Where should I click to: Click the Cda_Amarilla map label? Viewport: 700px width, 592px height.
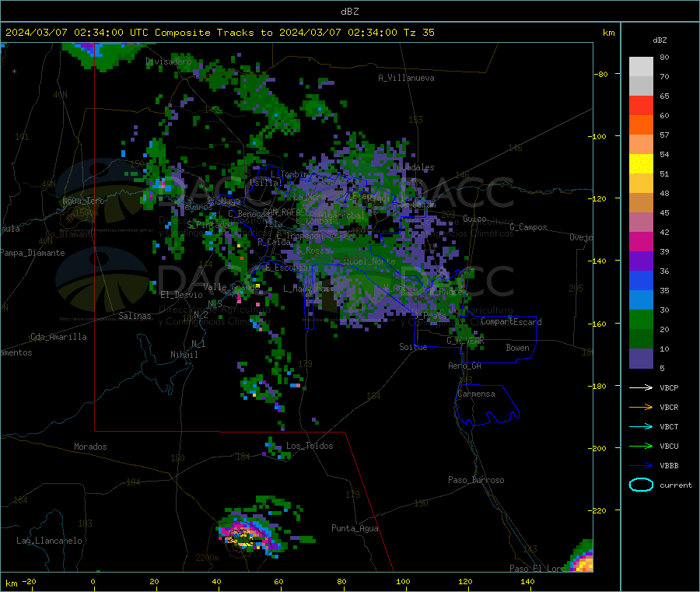(x=58, y=337)
